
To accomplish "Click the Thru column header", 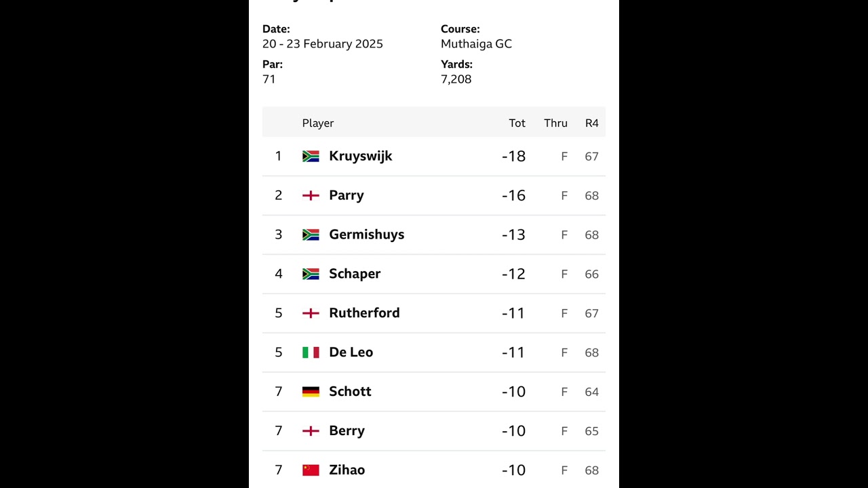I will tap(555, 123).
